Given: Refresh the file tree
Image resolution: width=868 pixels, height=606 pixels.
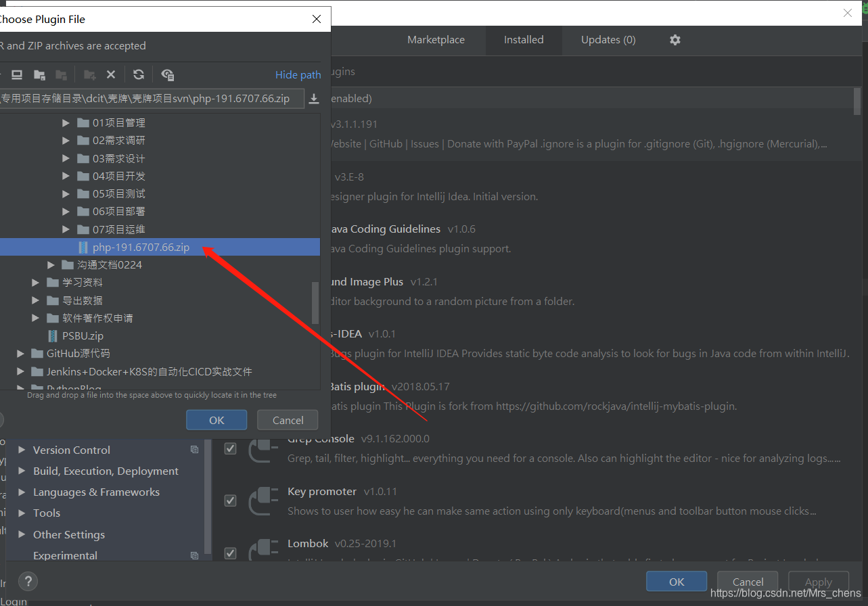Looking at the screenshot, I should point(139,74).
